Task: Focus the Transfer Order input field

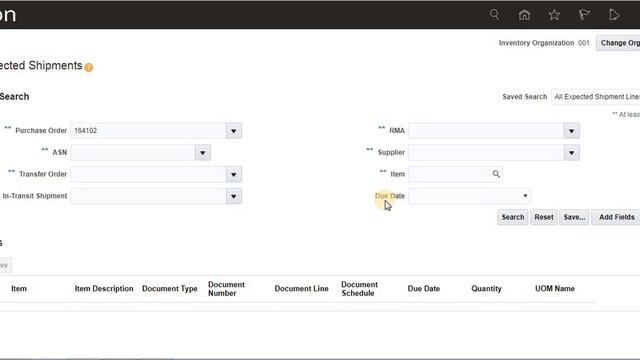Action: [148, 175]
